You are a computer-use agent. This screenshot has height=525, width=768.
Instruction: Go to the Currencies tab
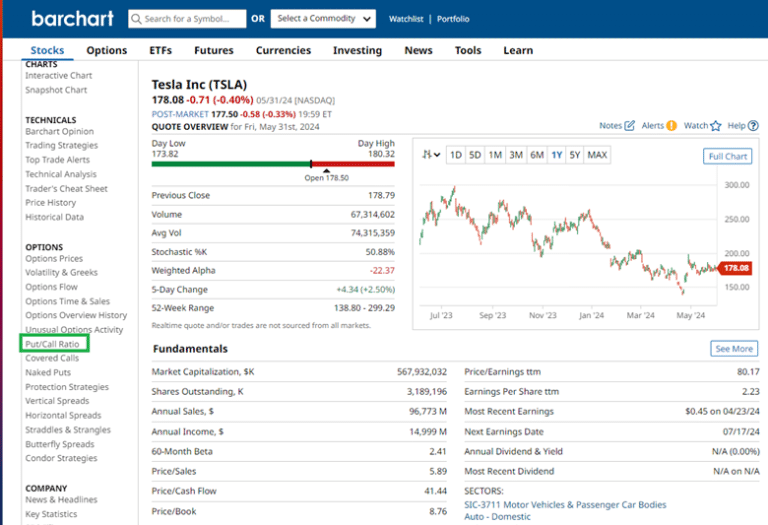coord(283,50)
